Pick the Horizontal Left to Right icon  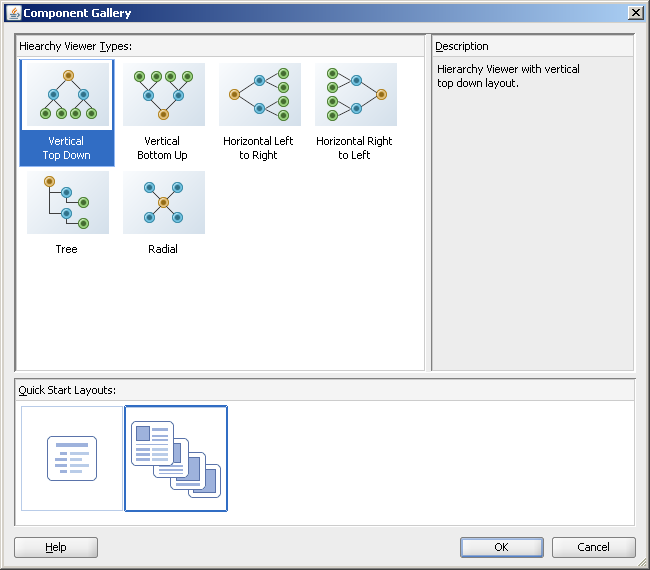(260, 95)
